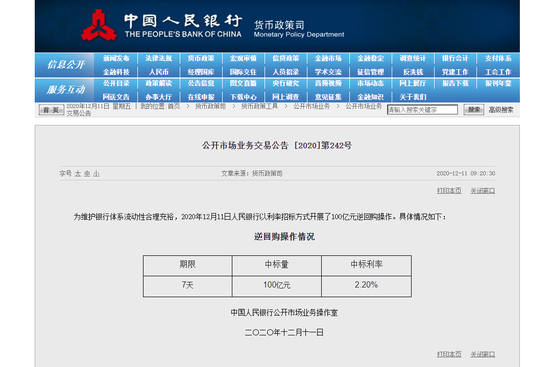Click the 期限 column header

click(188, 265)
